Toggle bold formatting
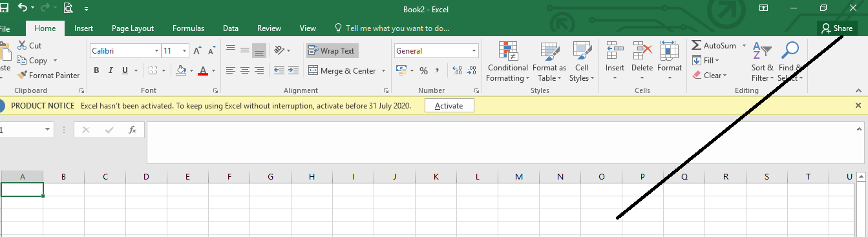Viewport: 868px width, 237px height. coord(96,70)
